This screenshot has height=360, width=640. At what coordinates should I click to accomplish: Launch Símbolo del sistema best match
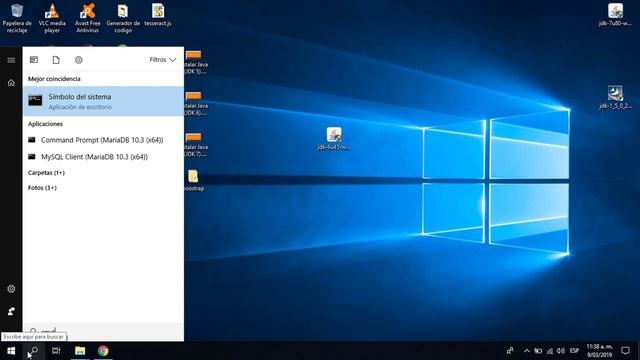(103, 101)
